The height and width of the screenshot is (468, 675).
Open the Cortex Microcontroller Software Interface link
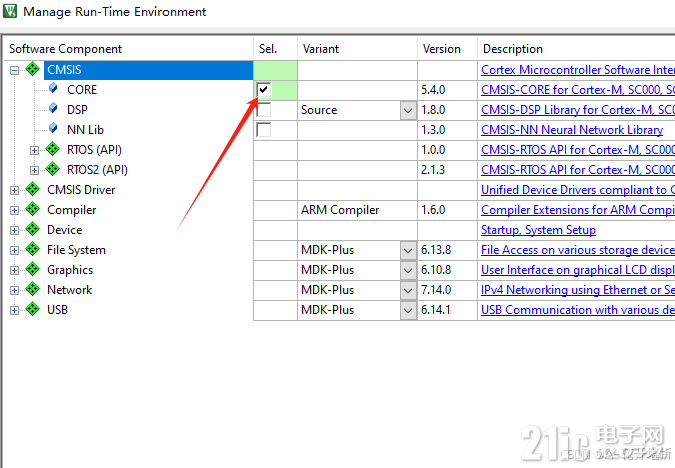point(578,70)
